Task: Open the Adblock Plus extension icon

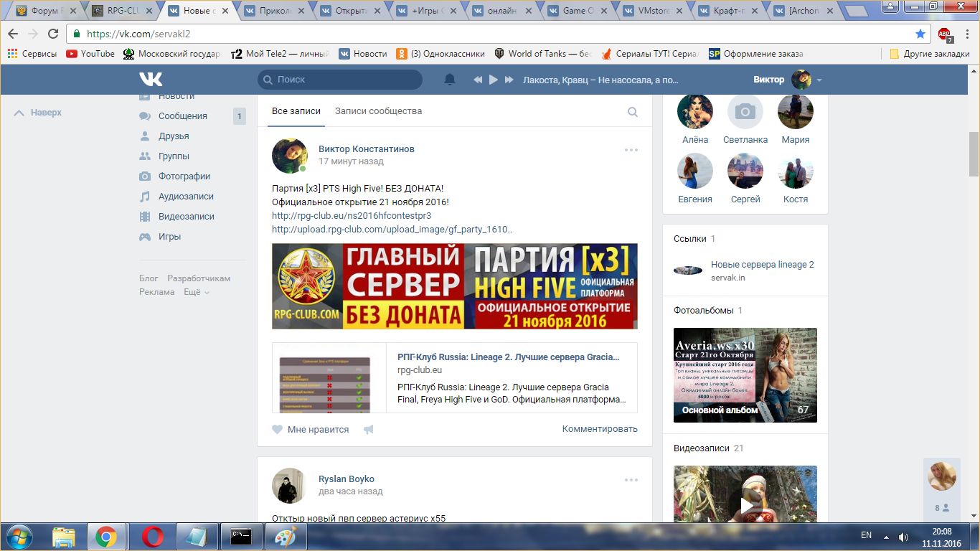Action: click(944, 34)
